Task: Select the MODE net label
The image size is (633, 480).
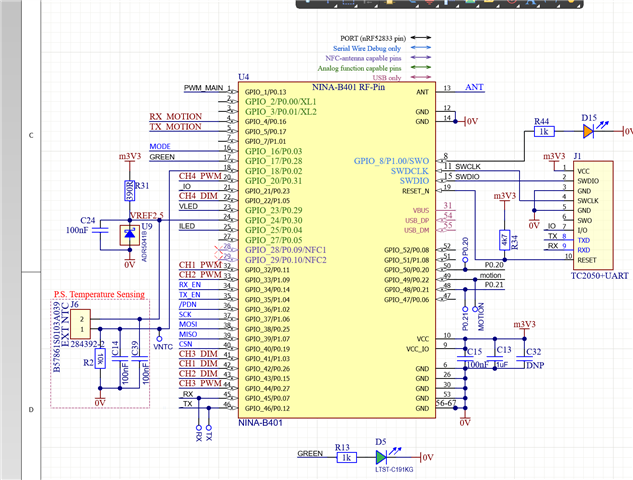Action: click(x=160, y=147)
